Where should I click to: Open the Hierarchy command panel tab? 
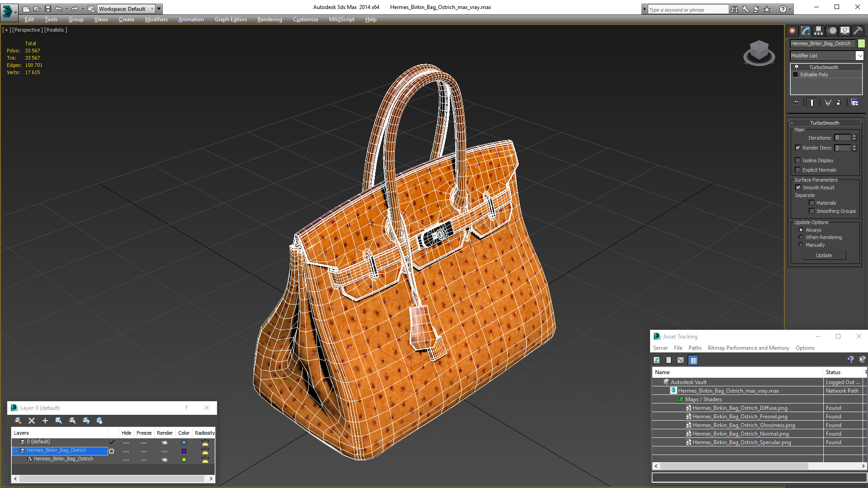(x=819, y=31)
